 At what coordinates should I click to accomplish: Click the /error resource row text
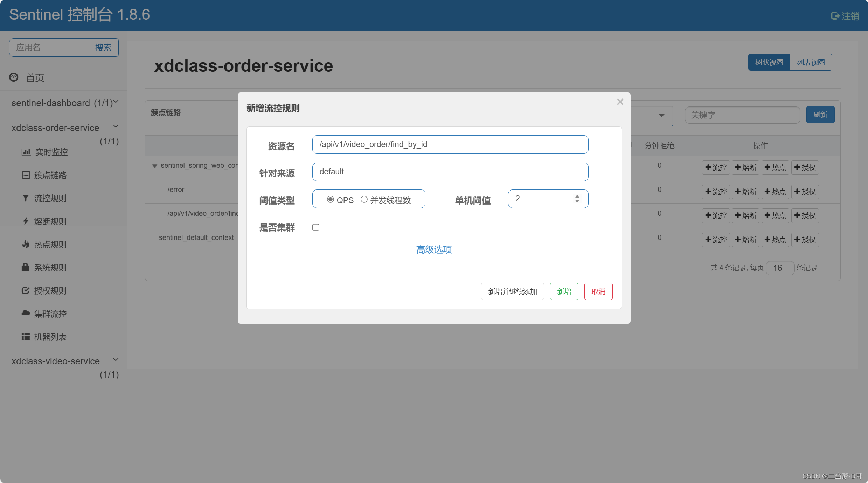[176, 189]
